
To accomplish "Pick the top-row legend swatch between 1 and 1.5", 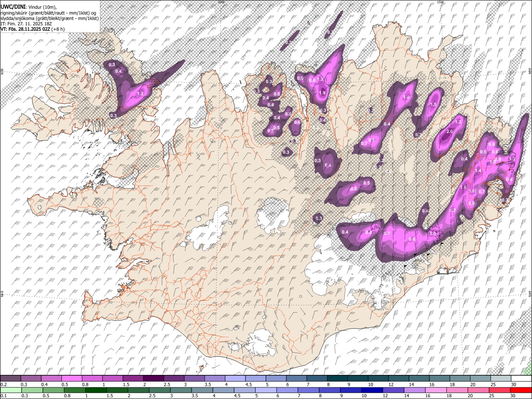I will 113,379.
